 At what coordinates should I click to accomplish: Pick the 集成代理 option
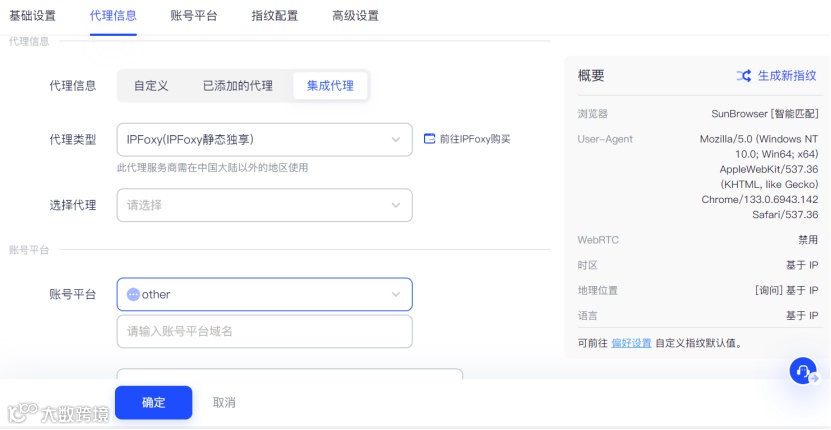[330, 86]
